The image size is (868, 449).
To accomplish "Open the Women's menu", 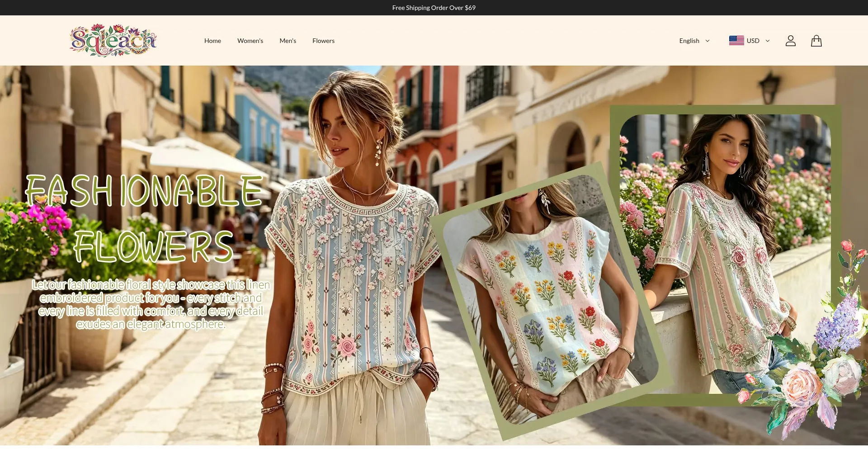I will pos(250,41).
